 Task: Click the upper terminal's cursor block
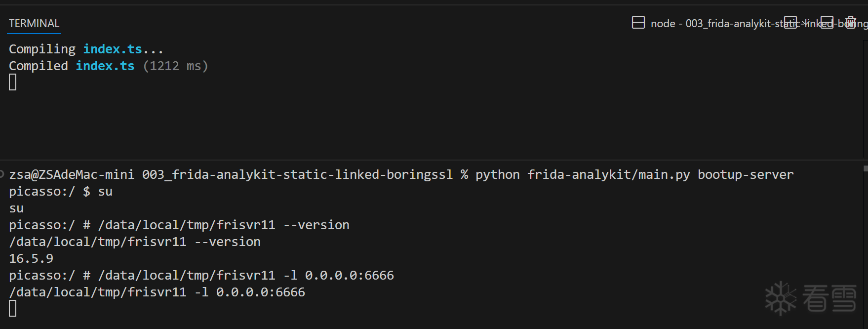pyautogui.click(x=13, y=82)
